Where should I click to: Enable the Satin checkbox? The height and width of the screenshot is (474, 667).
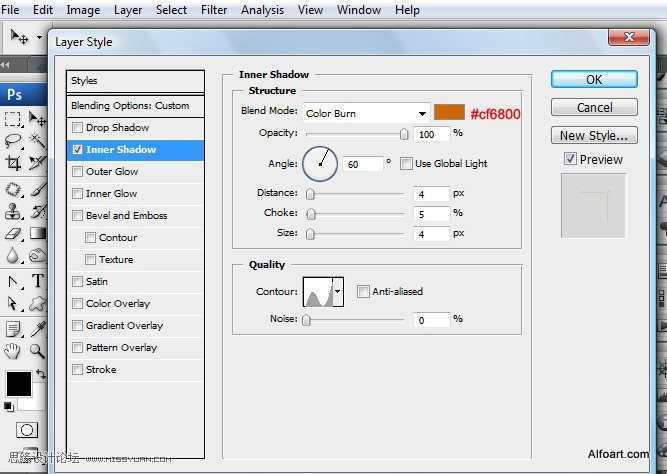pyautogui.click(x=77, y=282)
